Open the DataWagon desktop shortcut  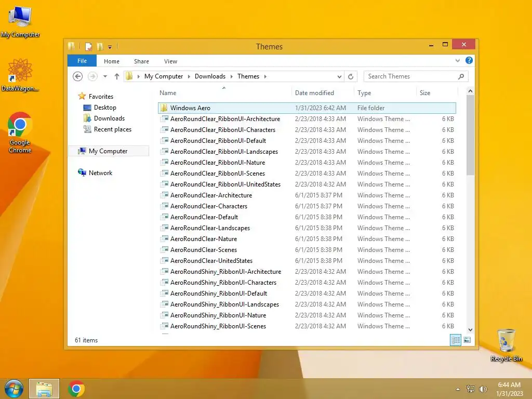(20, 75)
